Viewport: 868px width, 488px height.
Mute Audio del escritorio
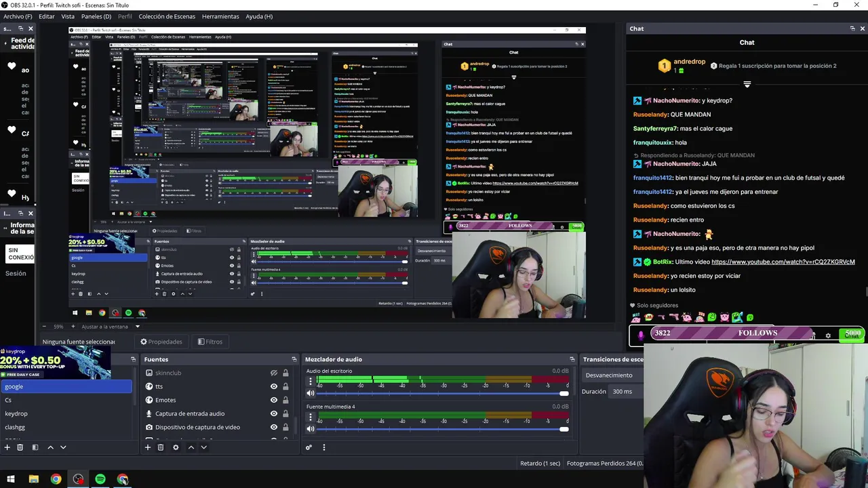tap(311, 393)
